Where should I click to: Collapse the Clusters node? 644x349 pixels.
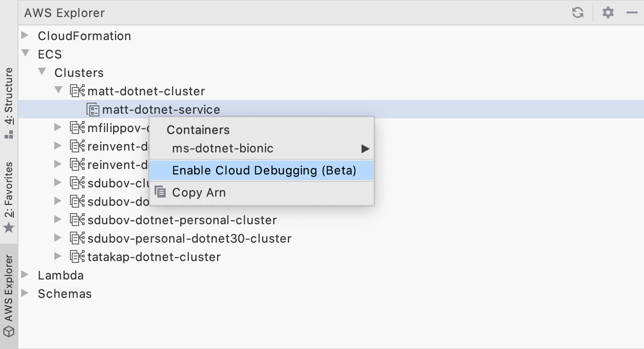[42, 72]
